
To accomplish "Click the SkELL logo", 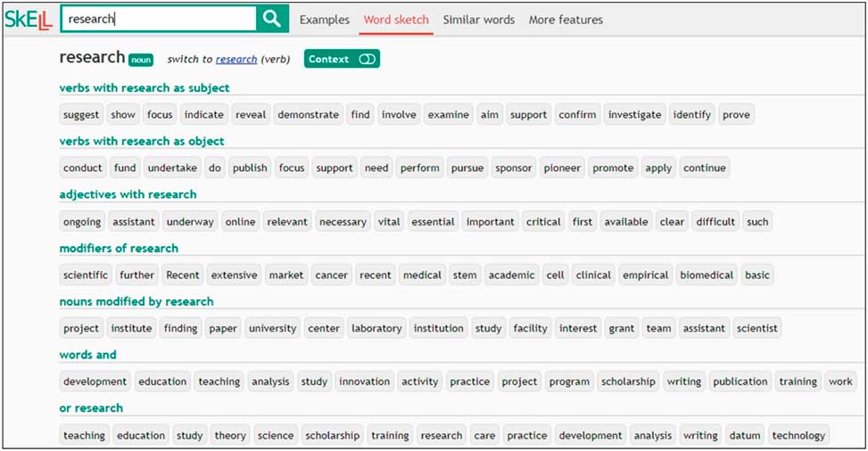I will [29, 20].
